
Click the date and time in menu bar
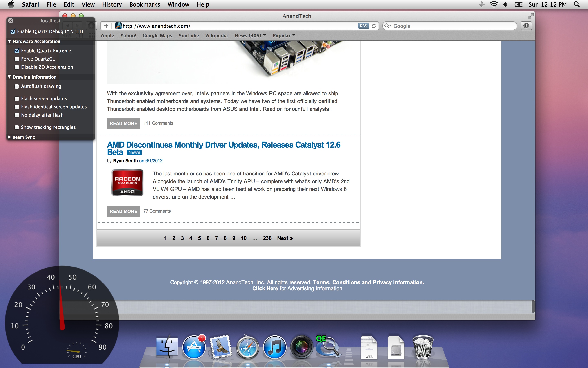click(547, 4)
